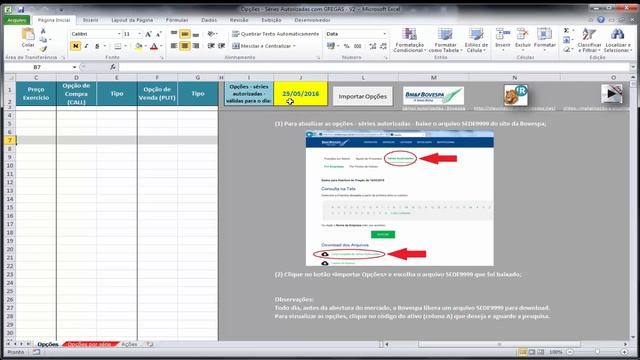640x360 pixels.
Task: Open the font size 11 dropdown
Action: click(x=140, y=34)
